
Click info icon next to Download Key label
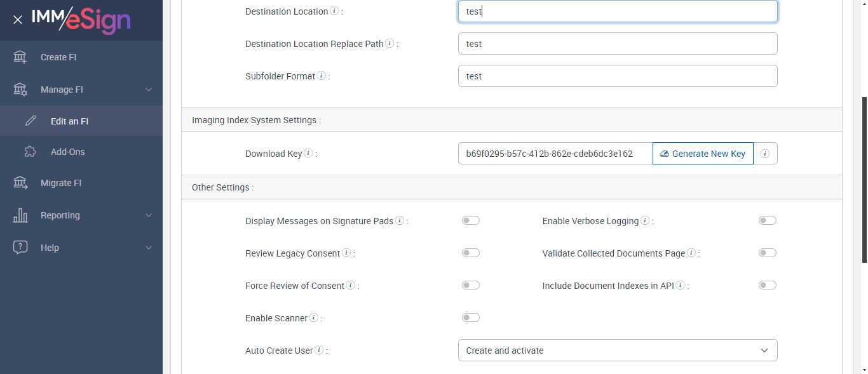(x=308, y=154)
